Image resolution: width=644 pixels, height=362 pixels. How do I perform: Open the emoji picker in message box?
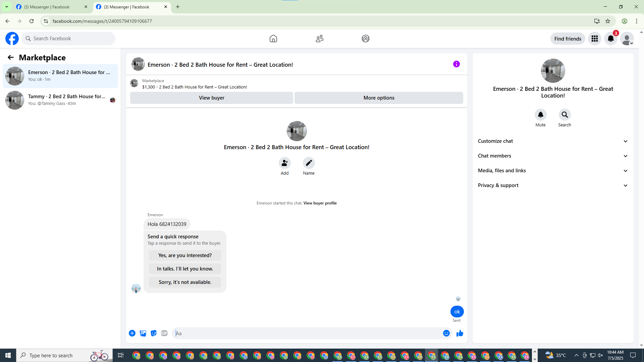click(446, 333)
